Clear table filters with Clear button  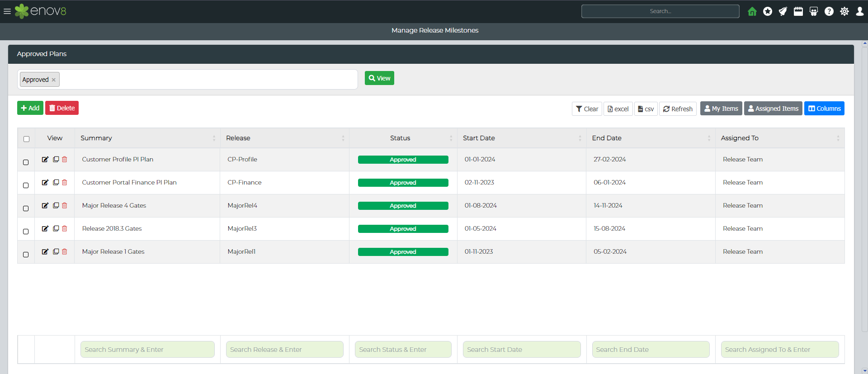pyautogui.click(x=587, y=109)
